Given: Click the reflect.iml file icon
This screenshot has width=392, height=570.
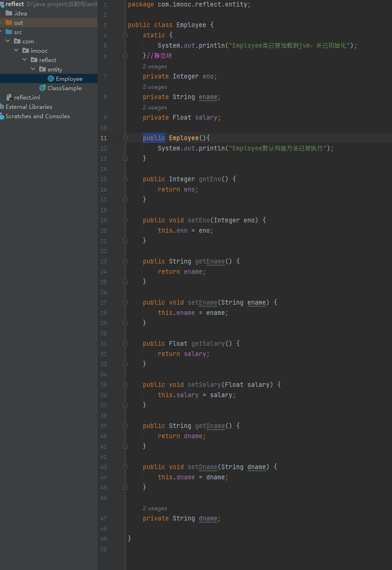Looking at the screenshot, I should [9, 97].
